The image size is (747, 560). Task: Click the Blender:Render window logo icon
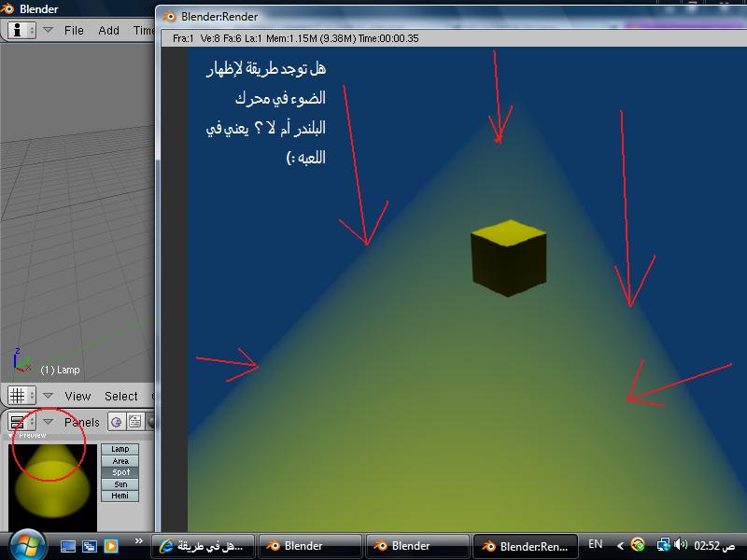click(x=169, y=17)
